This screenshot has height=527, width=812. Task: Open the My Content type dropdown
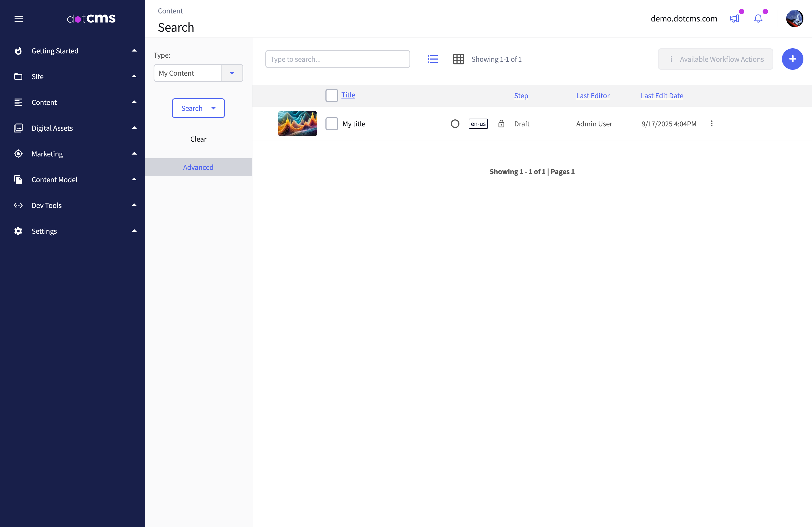(232, 73)
